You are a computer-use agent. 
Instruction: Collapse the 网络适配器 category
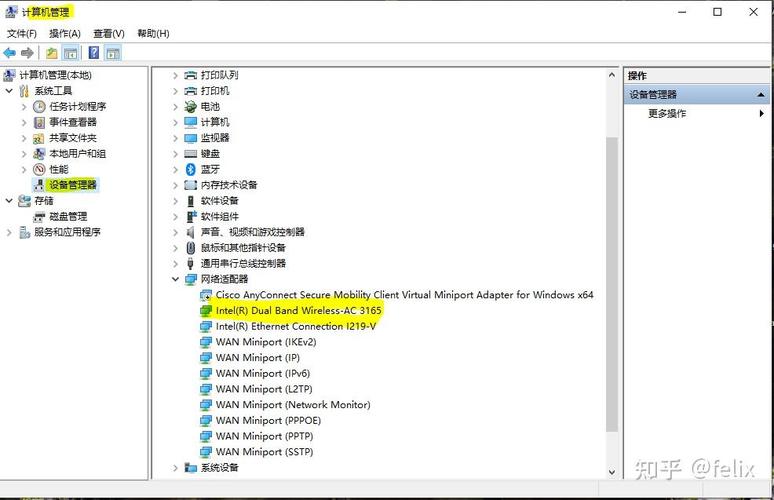[x=175, y=279]
